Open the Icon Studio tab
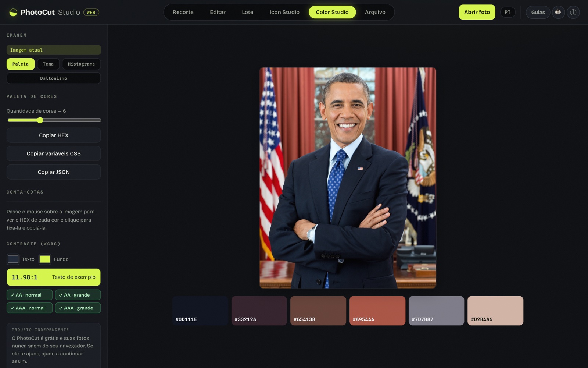Image resolution: width=588 pixels, height=368 pixels. [284, 12]
